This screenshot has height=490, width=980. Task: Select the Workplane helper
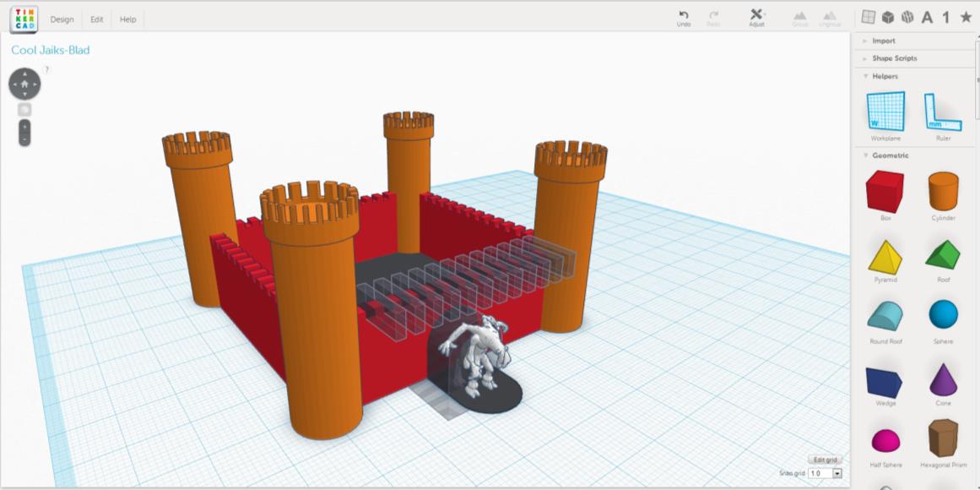coord(885,112)
